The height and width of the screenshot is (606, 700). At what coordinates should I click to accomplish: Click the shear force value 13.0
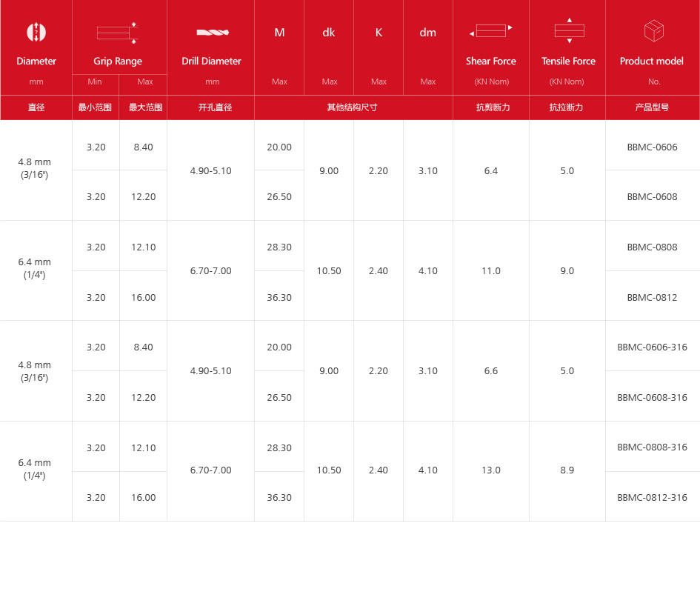[x=491, y=470]
